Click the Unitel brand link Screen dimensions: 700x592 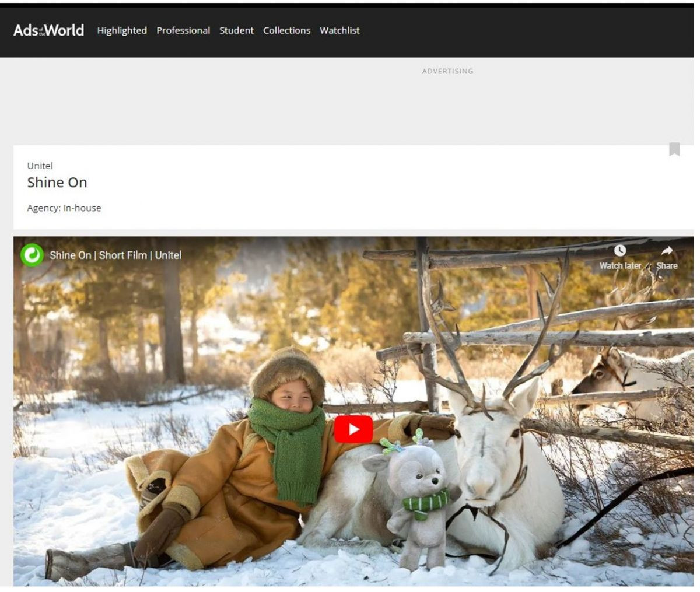click(x=40, y=166)
